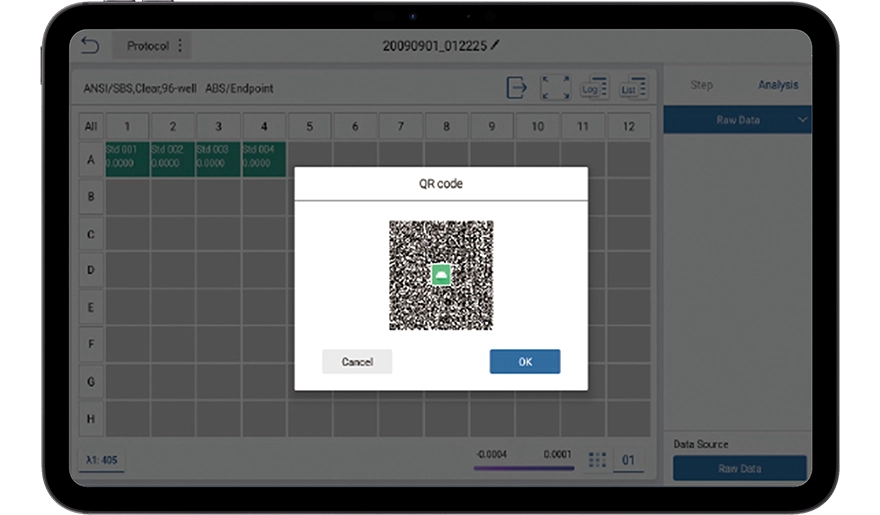The image size is (880, 515).
Task: Open the List view icon
Action: coord(633,88)
